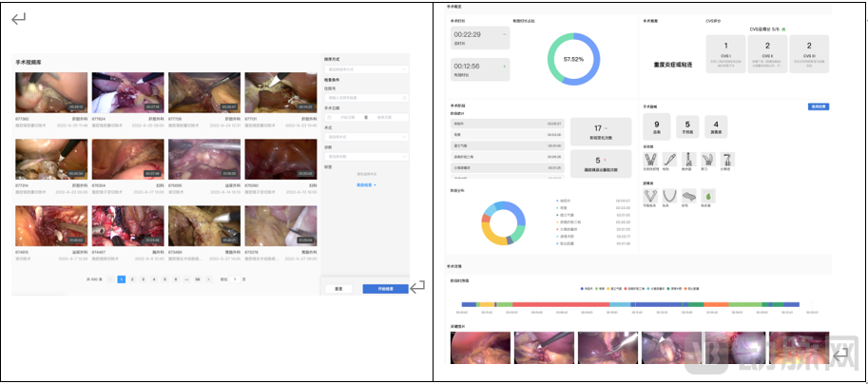Go to page 2 in pagination
Screen dimensions: 868x384
(x=131, y=278)
